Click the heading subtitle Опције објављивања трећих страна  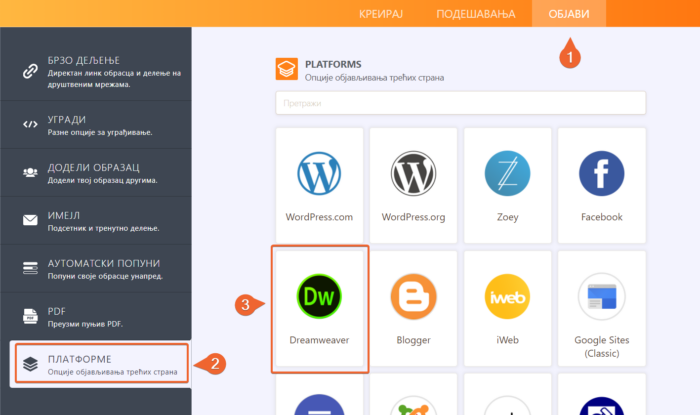click(x=374, y=78)
